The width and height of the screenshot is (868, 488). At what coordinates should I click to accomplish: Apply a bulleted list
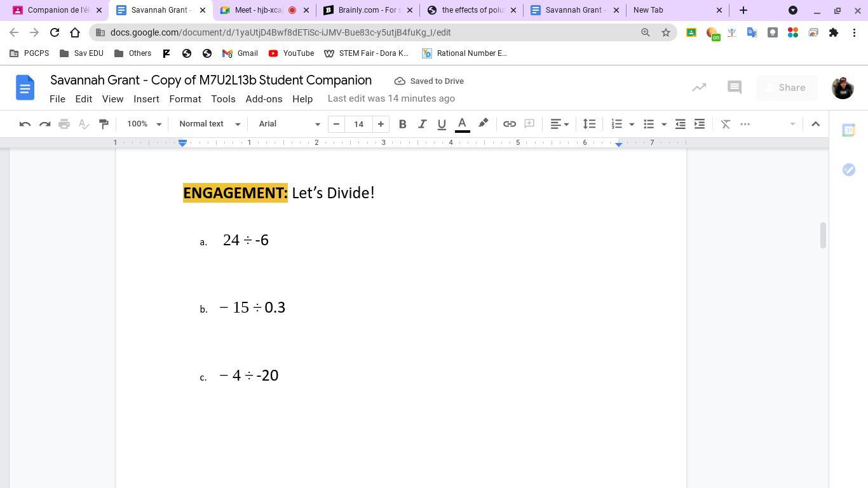tap(649, 124)
